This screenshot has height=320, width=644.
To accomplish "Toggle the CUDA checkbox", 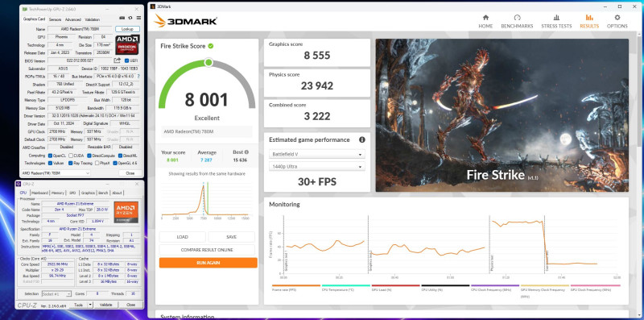I will tap(71, 156).
